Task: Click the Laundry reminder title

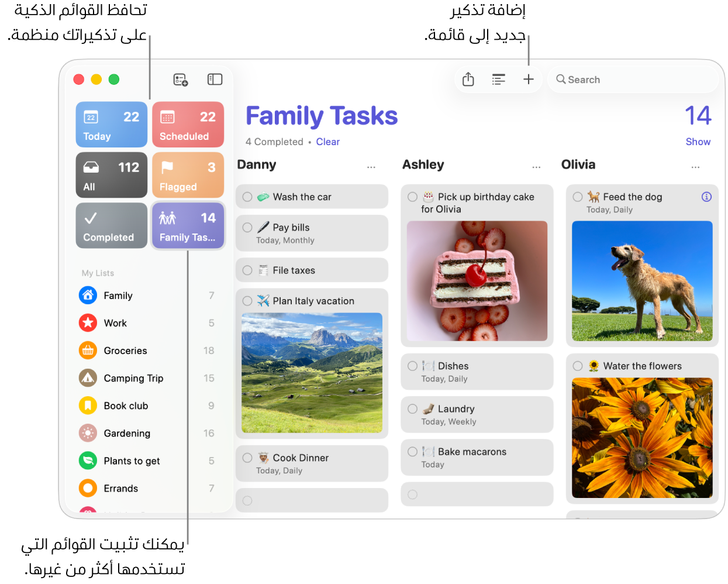Action: point(456,409)
